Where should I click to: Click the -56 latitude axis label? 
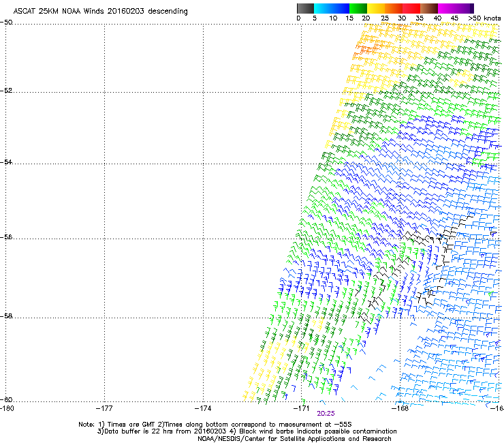[6, 236]
